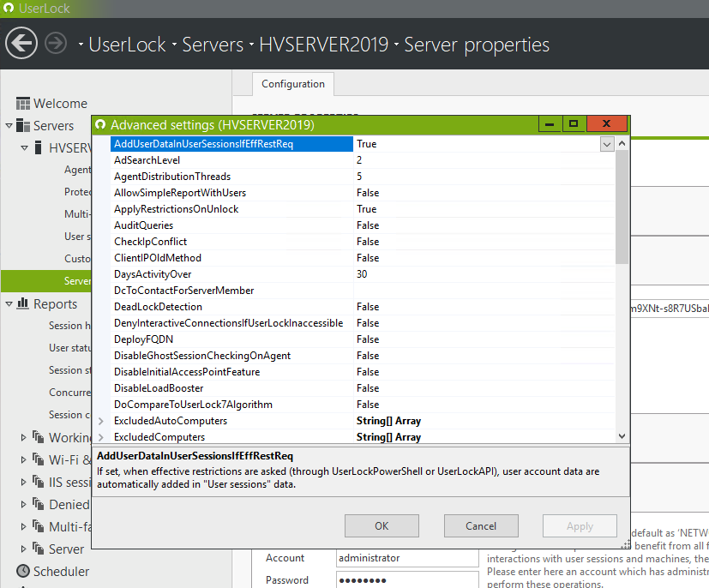Expand the Server reports node
This screenshot has width=709, height=588.
(x=23, y=549)
